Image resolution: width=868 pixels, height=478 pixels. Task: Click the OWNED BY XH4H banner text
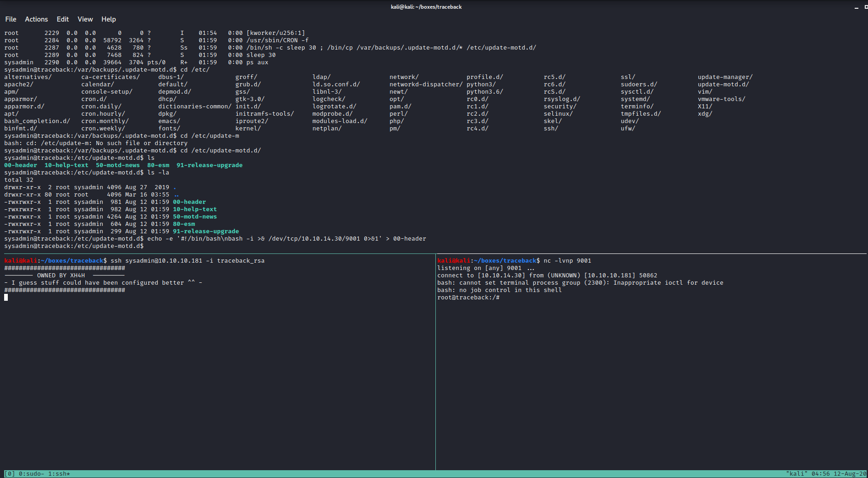pos(61,276)
